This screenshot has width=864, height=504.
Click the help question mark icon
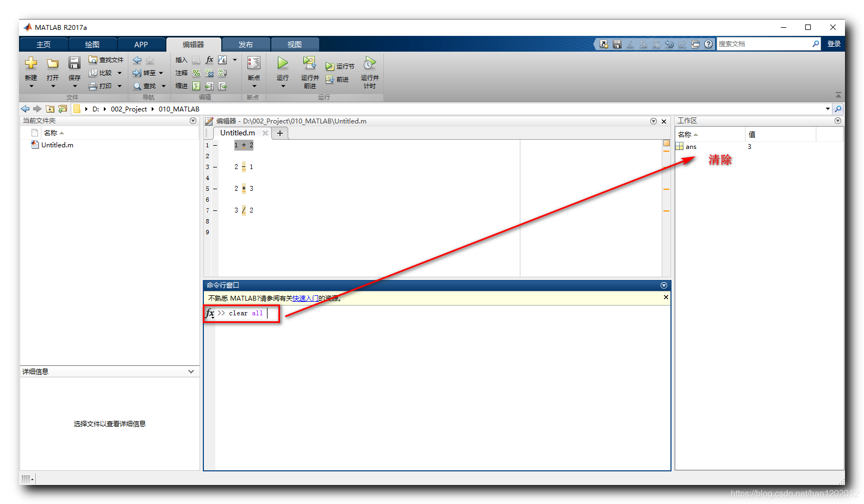click(708, 44)
